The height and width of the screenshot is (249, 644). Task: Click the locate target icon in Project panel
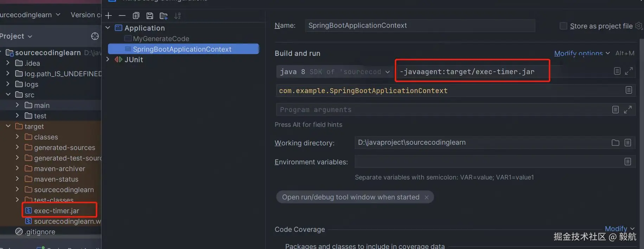point(95,36)
